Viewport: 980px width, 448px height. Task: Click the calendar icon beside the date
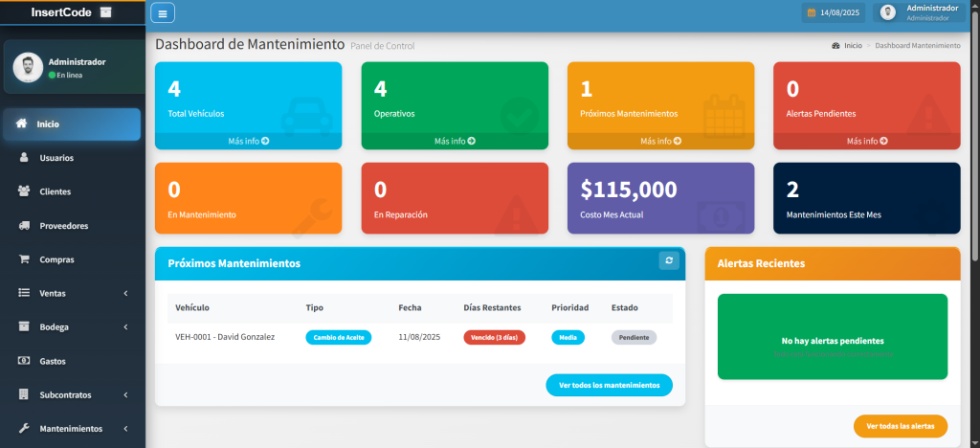click(x=811, y=13)
